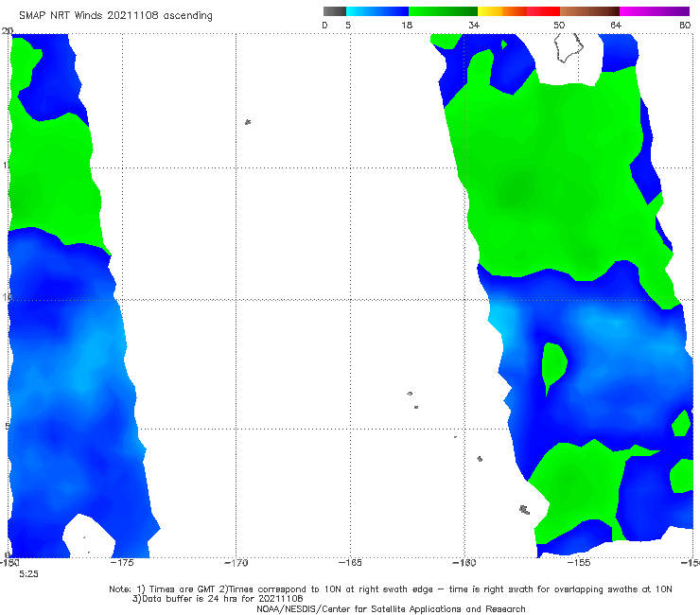Screen dimensions: 700x615
Task: Click the gray segment of the wind colorbar
Action: (x=335, y=11)
